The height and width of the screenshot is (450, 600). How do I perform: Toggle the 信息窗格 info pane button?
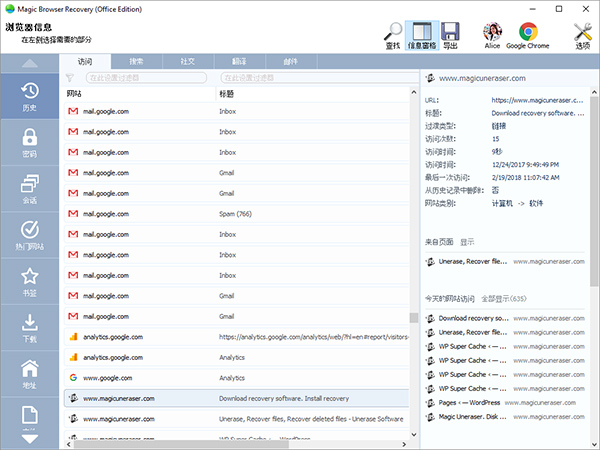tap(422, 36)
